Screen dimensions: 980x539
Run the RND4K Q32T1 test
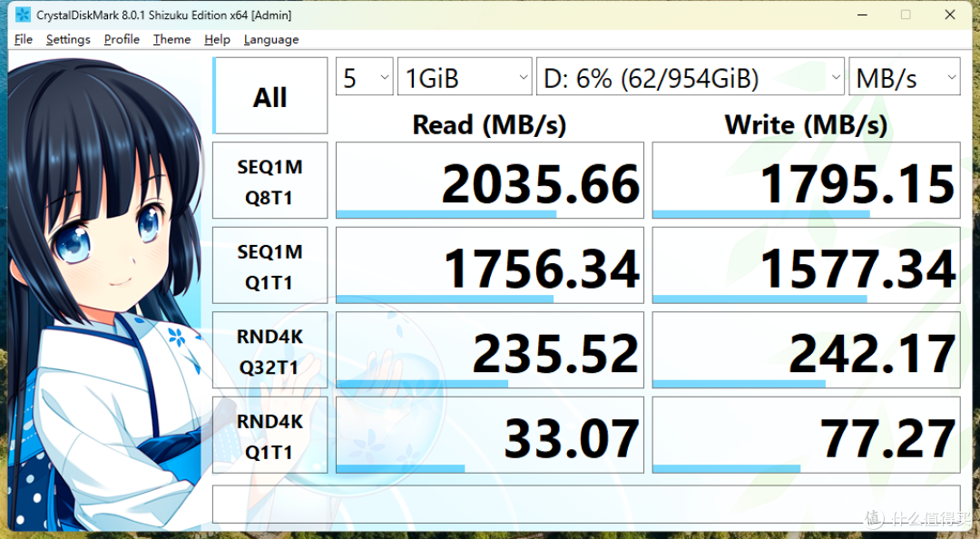click(x=270, y=350)
